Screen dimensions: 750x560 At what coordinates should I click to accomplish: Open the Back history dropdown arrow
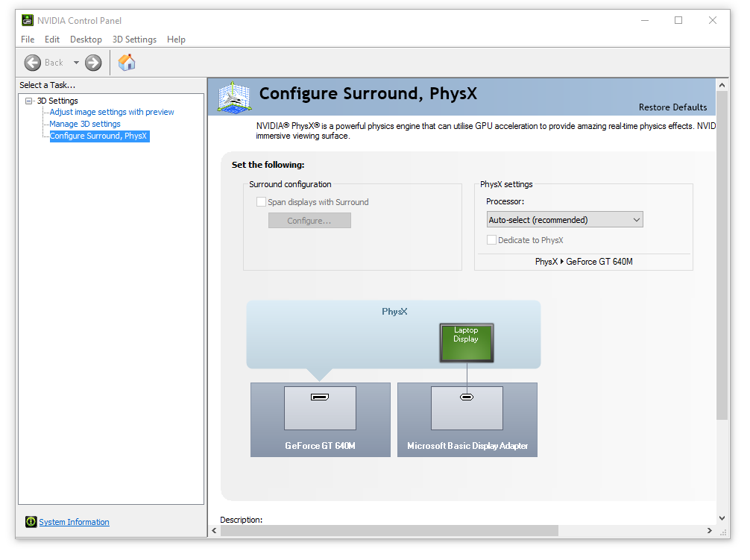(x=76, y=63)
